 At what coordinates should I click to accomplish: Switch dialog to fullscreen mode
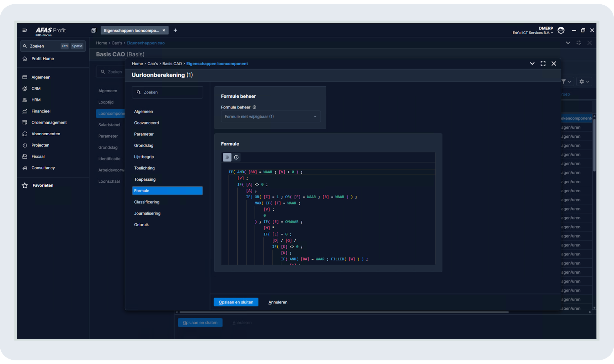(x=543, y=64)
